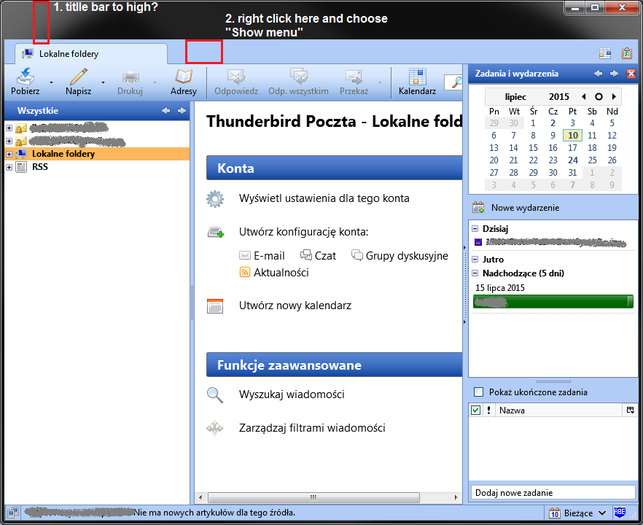Expand the RSS tree node

(x=9, y=167)
